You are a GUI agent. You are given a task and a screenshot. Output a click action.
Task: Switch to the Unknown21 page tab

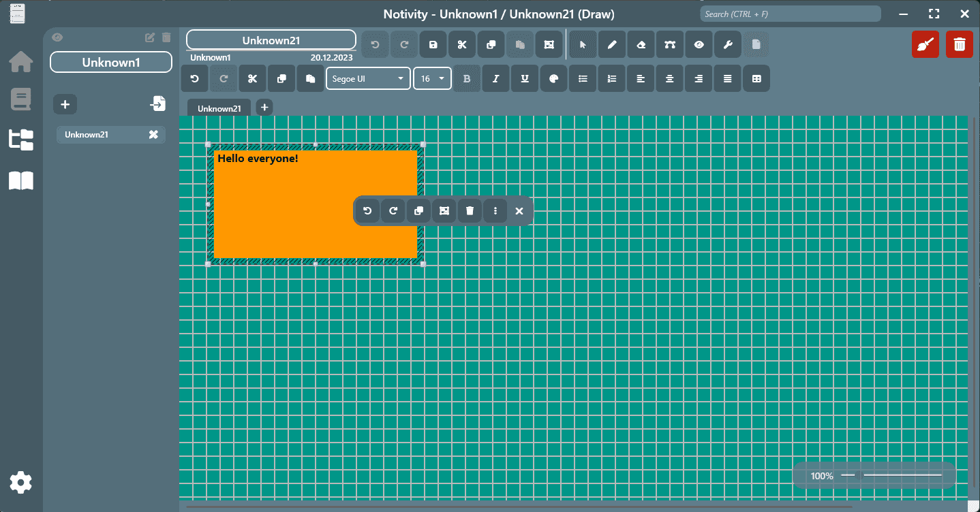(219, 108)
